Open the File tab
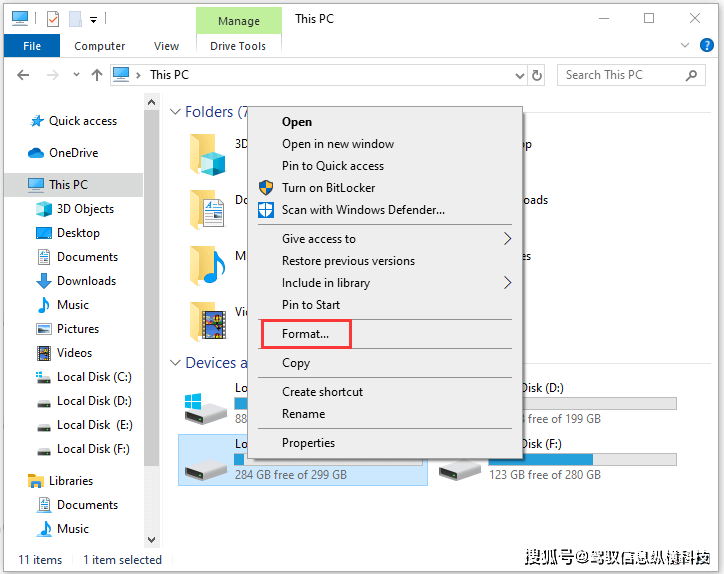Screen dimensions: 724x574 point(32,46)
